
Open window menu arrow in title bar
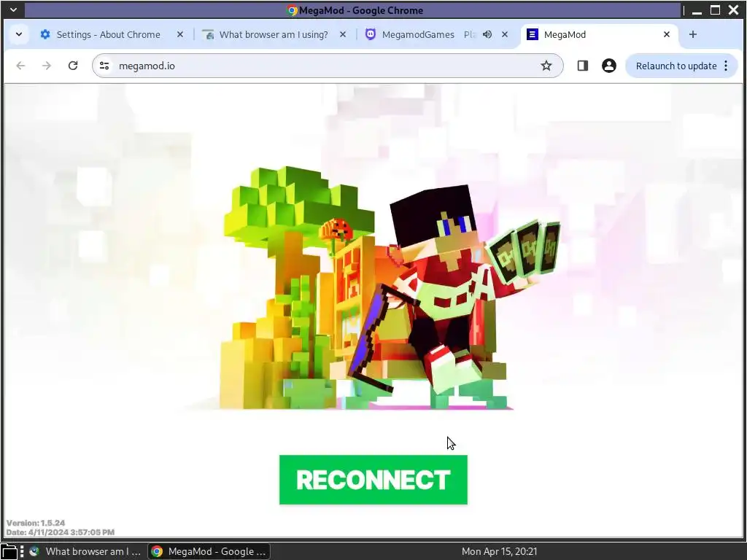(x=13, y=10)
